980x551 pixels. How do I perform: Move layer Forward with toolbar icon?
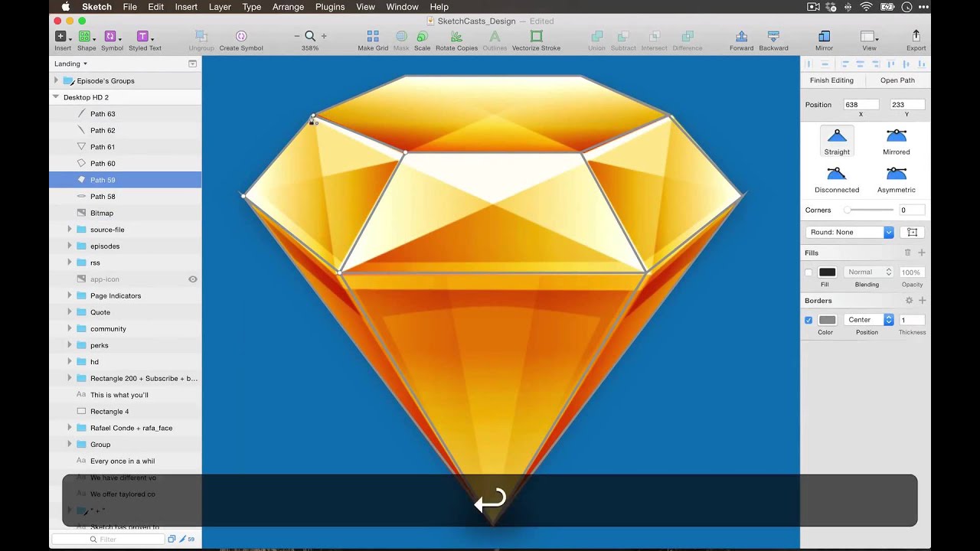click(x=741, y=36)
